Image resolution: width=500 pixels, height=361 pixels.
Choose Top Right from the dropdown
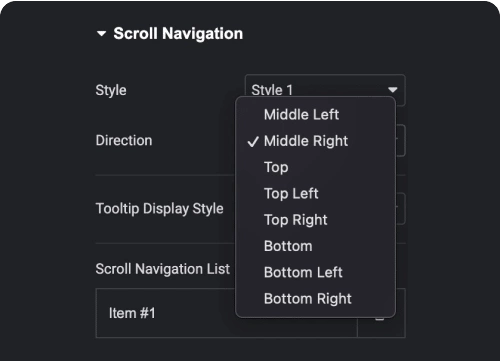[x=295, y=220]
